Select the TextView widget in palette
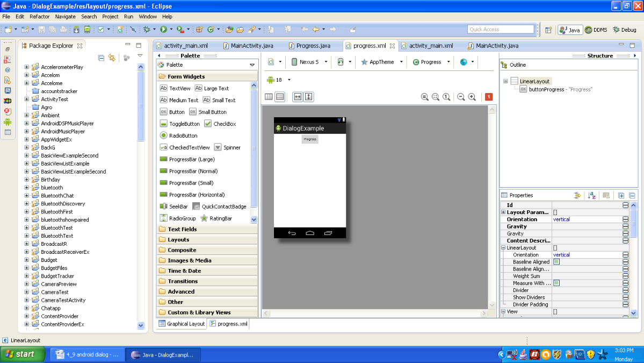The width and height of the screenshot is (644, 363). point(175,88)
